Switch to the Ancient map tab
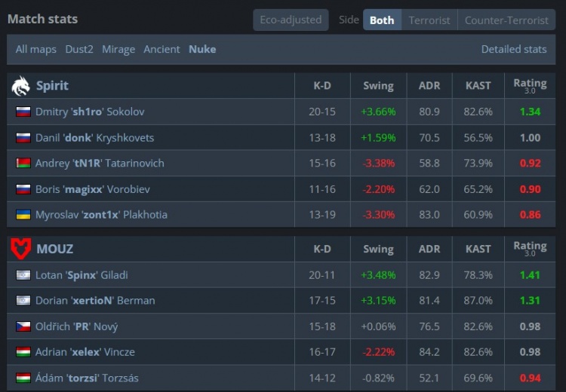 [x=161, y=50]
